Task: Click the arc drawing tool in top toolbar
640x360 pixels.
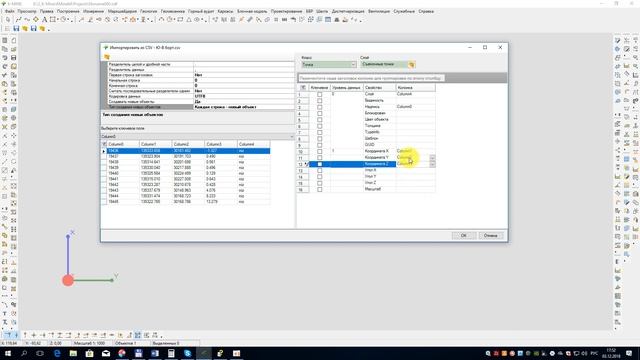Action: tap(162, 20)
